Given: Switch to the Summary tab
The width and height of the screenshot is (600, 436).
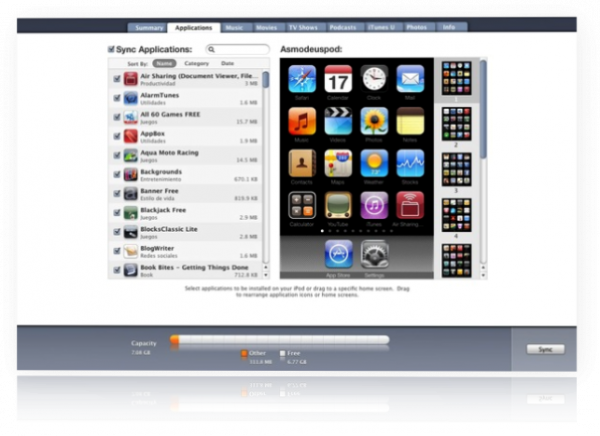Looking at the screenshot, I should tap(148, 28).
